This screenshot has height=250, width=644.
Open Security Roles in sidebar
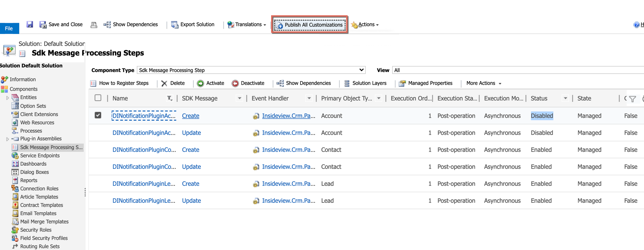(36, 230)
